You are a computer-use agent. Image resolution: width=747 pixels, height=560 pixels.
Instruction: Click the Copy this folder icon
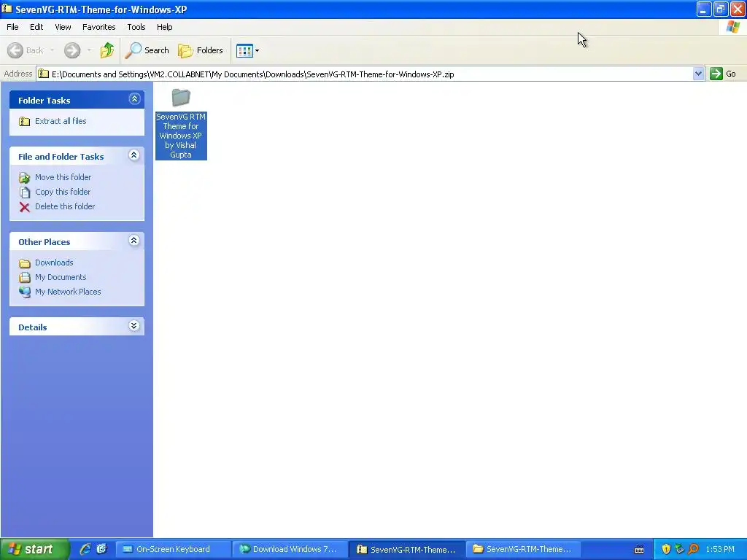[x=24, y=192]
